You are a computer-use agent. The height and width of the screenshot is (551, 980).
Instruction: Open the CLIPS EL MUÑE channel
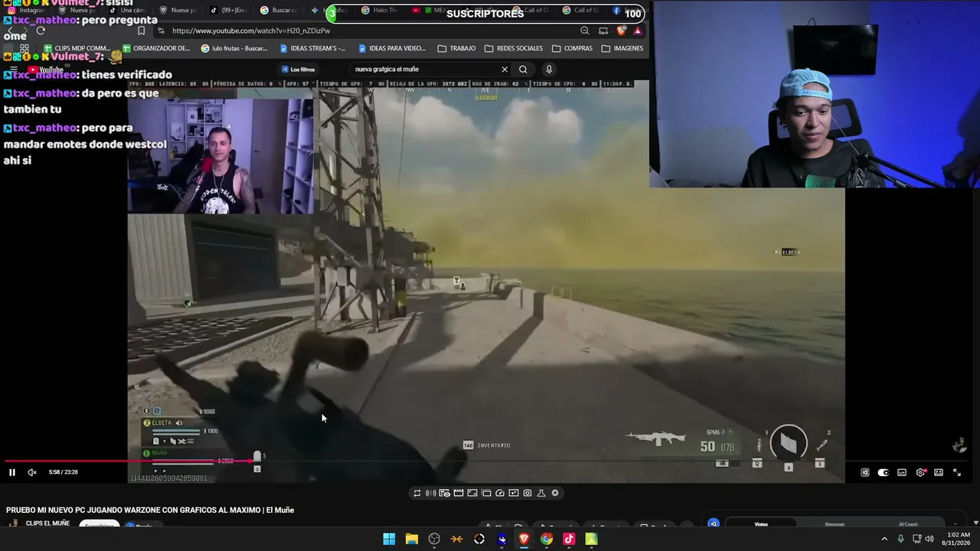click(x=47, y=523)
